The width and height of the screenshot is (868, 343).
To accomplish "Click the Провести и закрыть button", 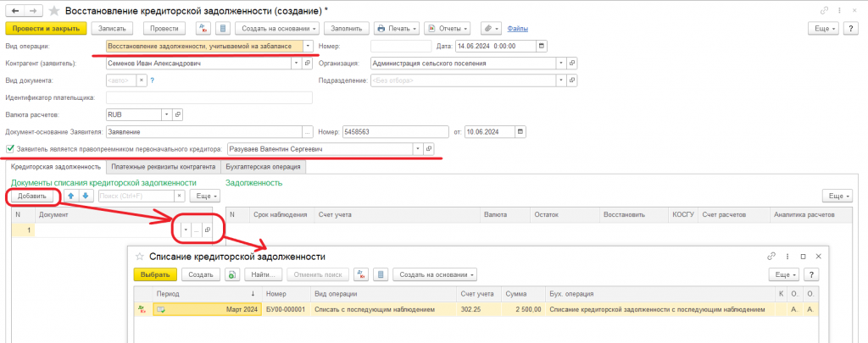I will click(x=46, y=28).
